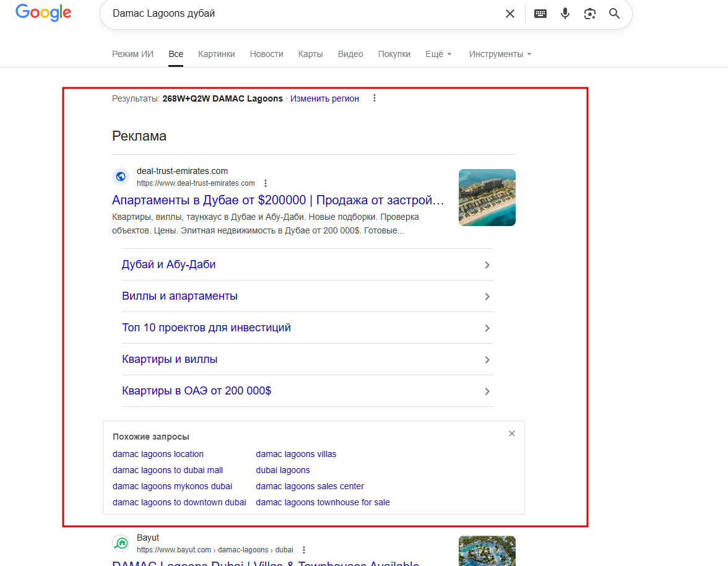Click the magnifying glass search icon
The height and width of the screenshot is (566, 728).
614,14
